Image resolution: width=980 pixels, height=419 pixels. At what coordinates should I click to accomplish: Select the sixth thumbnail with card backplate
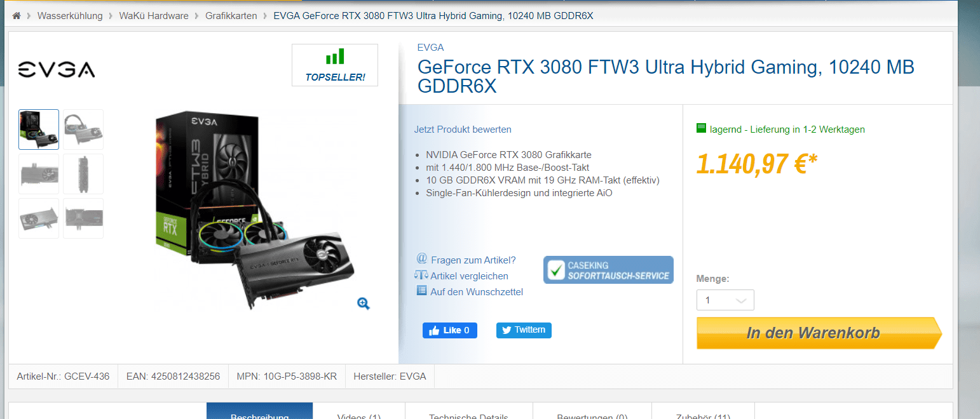pyautogui.click(x=83, y=218)
